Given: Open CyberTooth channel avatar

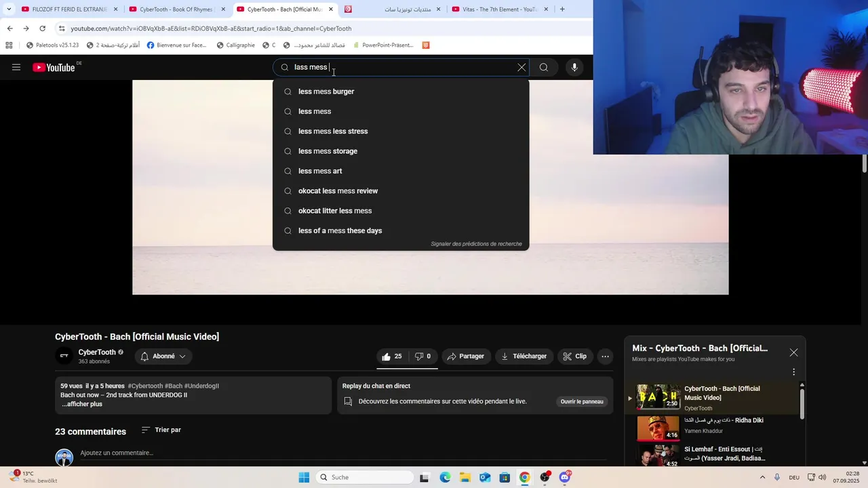Looking at the screenshot, I should tap(64, 356).
